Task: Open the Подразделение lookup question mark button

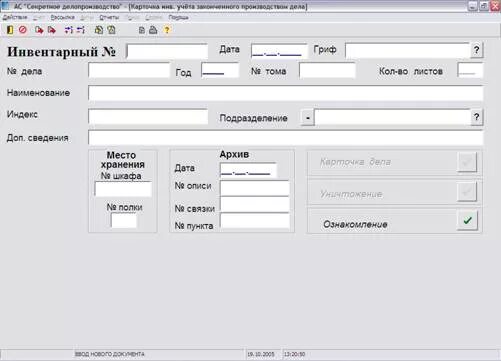Action: pos(477,117)
